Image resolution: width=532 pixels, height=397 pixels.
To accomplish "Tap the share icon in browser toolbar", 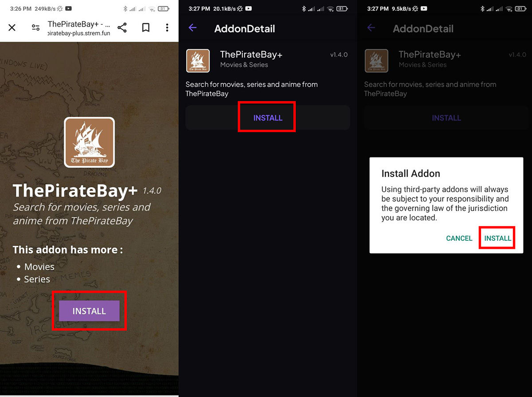I will 122,28.
